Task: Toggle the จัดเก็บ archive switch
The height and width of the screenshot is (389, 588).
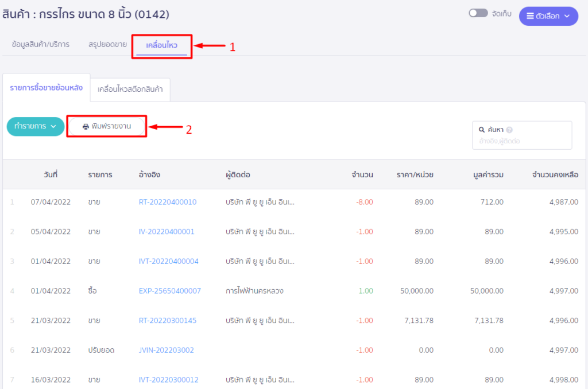Action: coord(478,13)
